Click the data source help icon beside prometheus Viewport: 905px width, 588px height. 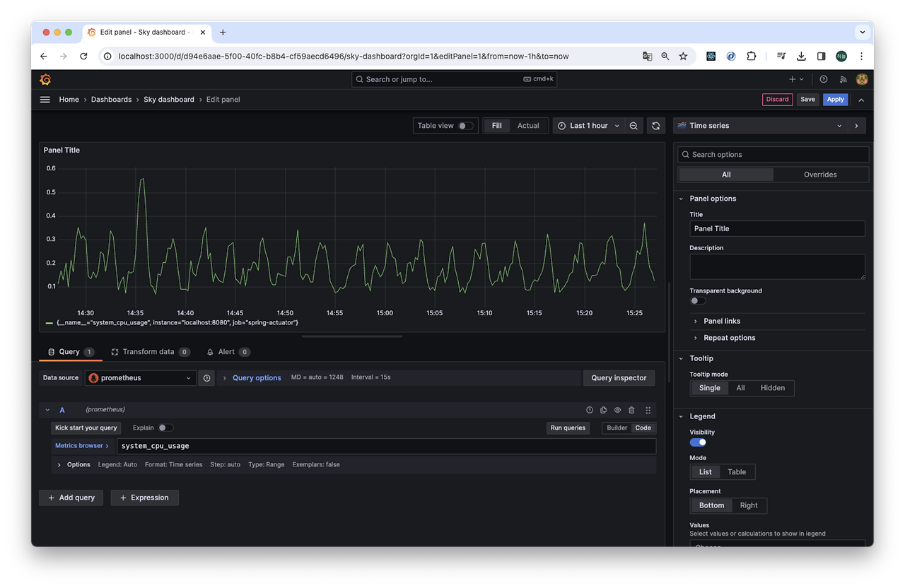(206, 378)
